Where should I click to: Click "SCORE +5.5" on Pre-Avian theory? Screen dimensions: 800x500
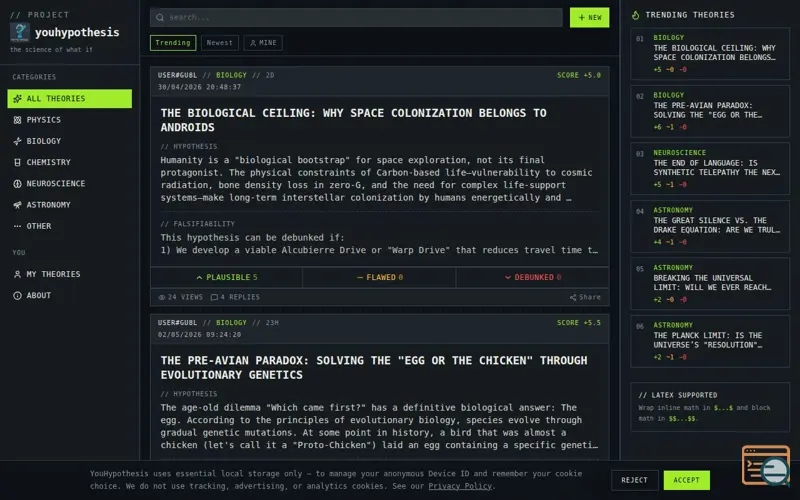click(x=579, y=322)
